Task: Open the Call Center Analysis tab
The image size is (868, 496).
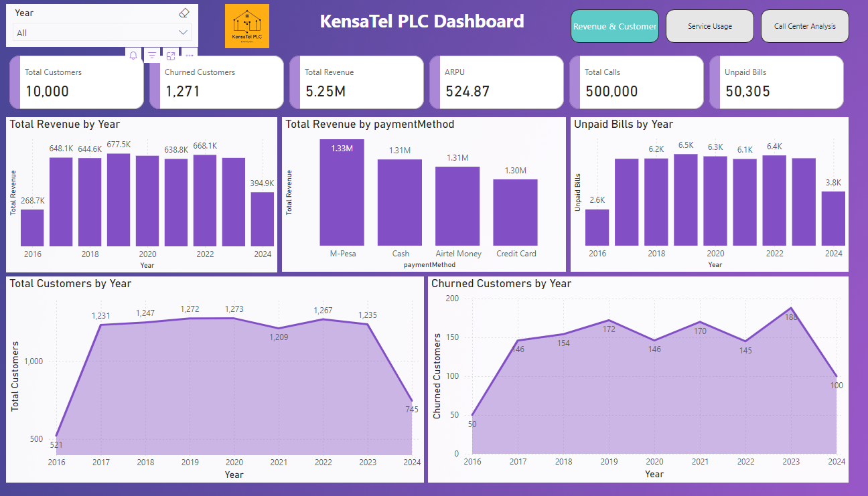Action: pyautogui.click(x=804, y=25)
